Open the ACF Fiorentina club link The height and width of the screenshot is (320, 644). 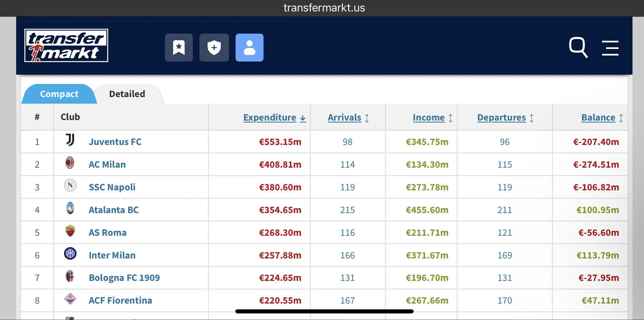tap(120, 300)
